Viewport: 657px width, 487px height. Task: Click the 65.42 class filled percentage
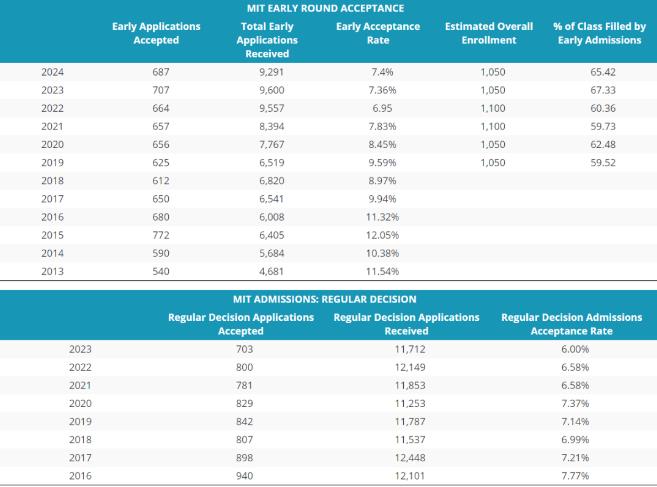(x=603, y=72)
